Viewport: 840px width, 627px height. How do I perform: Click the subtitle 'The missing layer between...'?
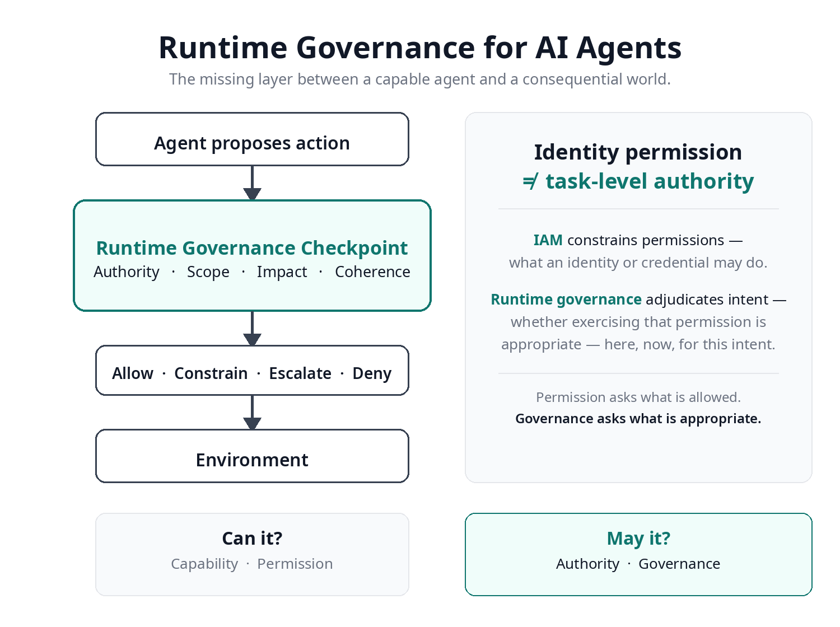coord(420,79)
